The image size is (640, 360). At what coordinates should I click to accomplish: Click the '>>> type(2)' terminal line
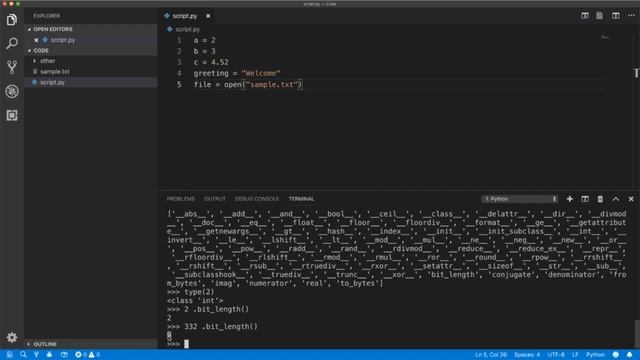pyautogui.click(x=190, y=292)
